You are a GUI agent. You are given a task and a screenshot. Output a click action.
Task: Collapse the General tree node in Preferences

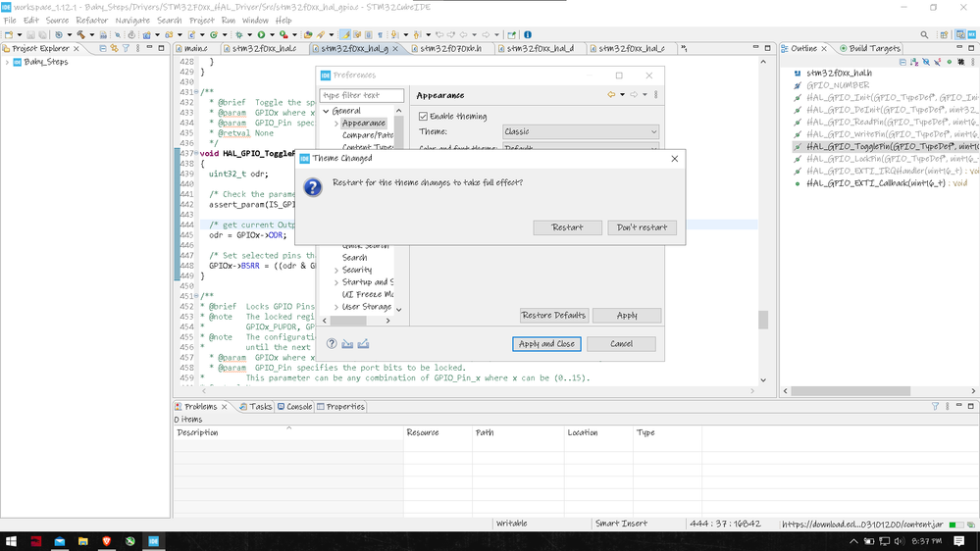point(327,111)
